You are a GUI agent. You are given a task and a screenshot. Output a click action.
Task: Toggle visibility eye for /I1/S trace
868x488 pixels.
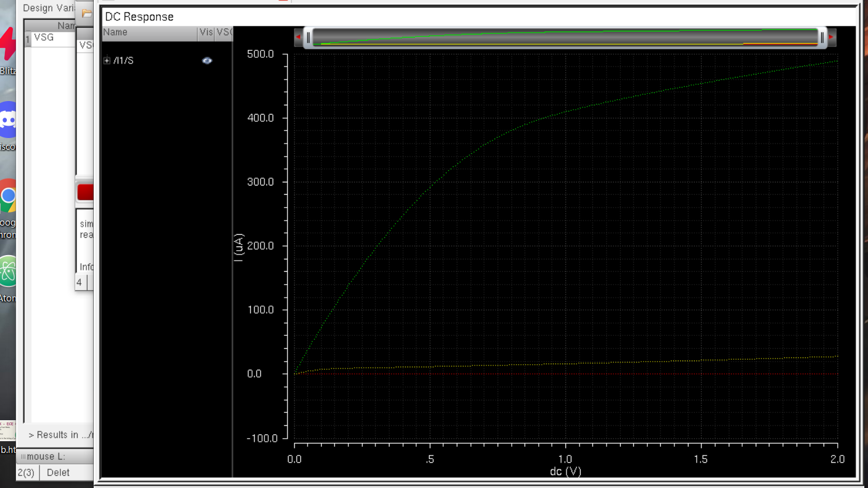coord(207,60)
